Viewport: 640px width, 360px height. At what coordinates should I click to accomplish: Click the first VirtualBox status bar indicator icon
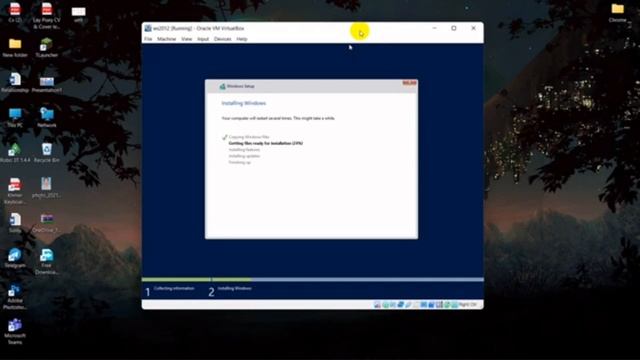tap(377, 304)
